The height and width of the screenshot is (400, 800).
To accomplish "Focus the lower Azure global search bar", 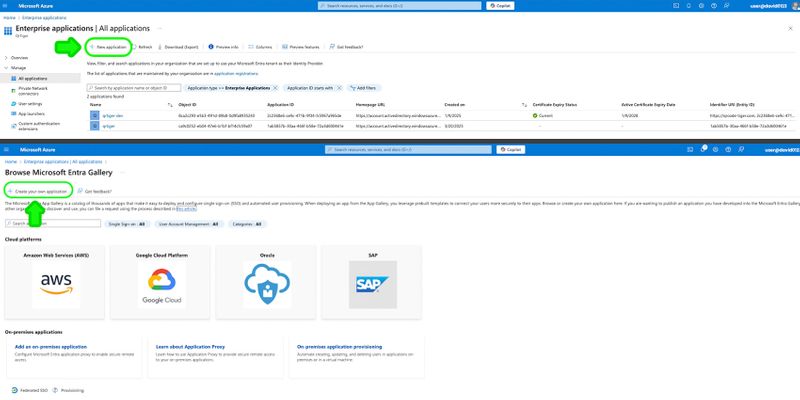I will (408, 149).
